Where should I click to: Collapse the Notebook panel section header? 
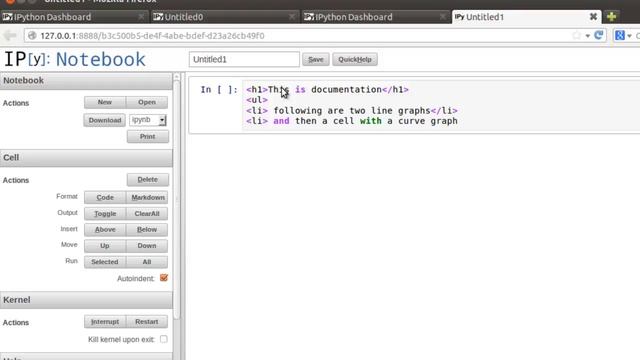(86, 80)
